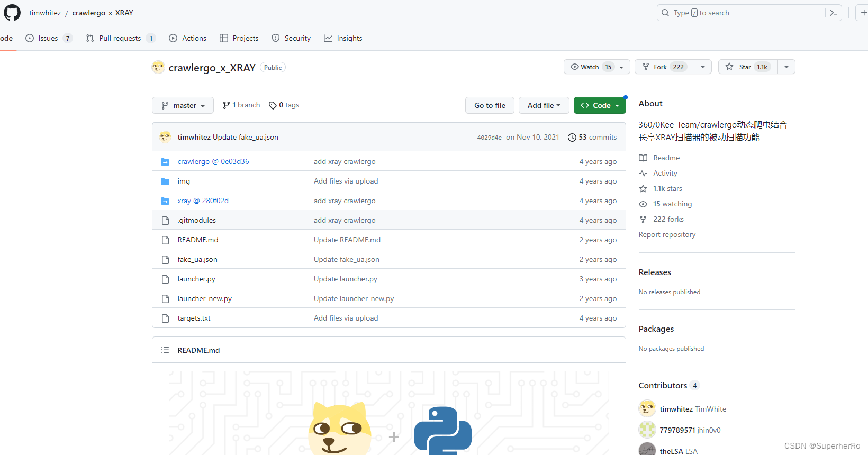Switch to the Actions tab
This screenshot has height=455, width=868.
tap(188, 38)
